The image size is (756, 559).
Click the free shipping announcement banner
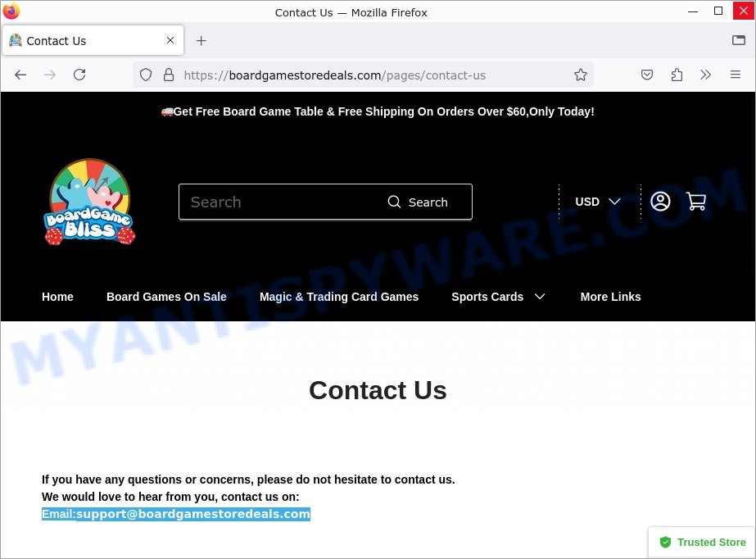point(378,112)
